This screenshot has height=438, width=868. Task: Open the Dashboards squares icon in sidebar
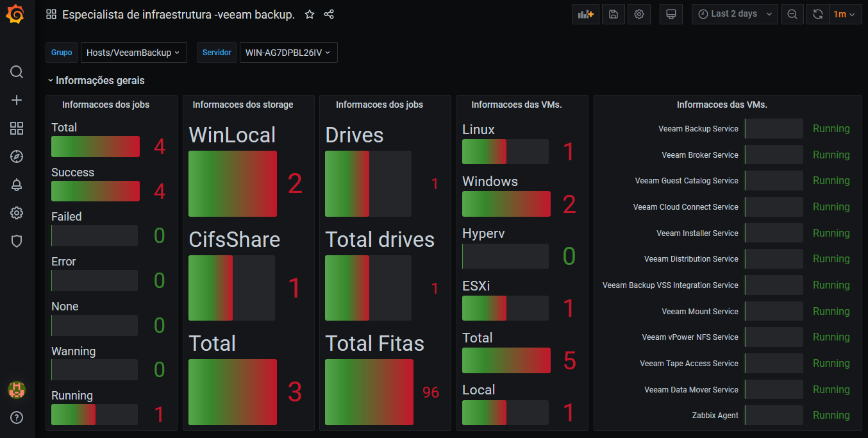17,128
